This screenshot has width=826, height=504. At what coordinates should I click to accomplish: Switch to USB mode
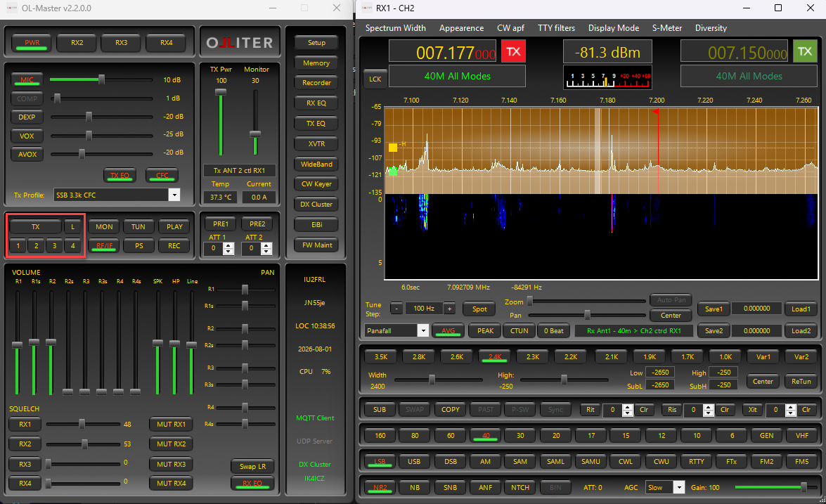pos(414,461)
